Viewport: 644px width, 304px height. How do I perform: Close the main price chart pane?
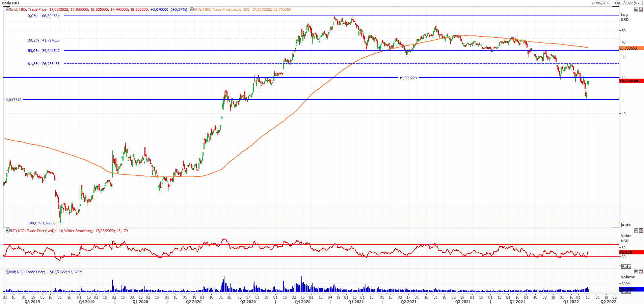pyautogui.click(x=641, y=9)
